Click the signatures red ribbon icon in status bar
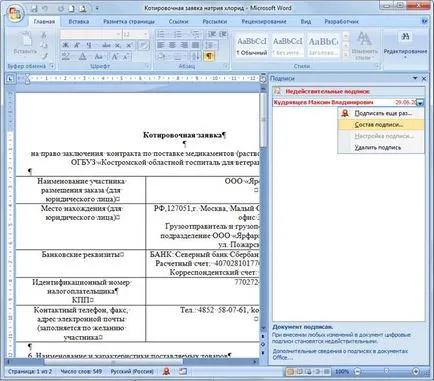 (167, 371)
